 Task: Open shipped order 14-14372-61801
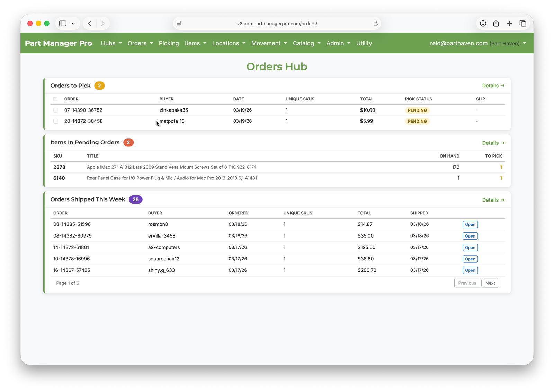coord(470,247)
